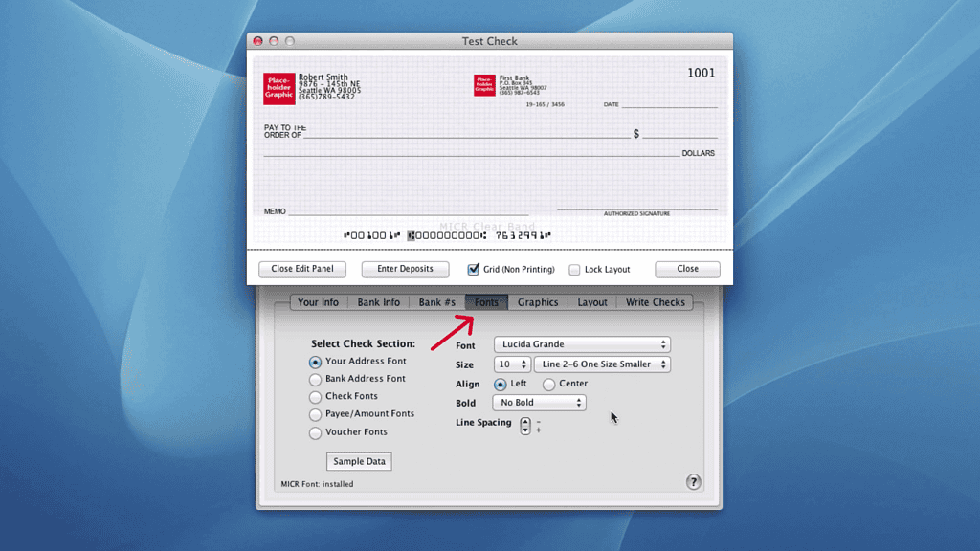The height and width of the screenshot is (551, 980).
Task: Choose the Payee/Amount Fonts radio button
Action: (316, 415)
